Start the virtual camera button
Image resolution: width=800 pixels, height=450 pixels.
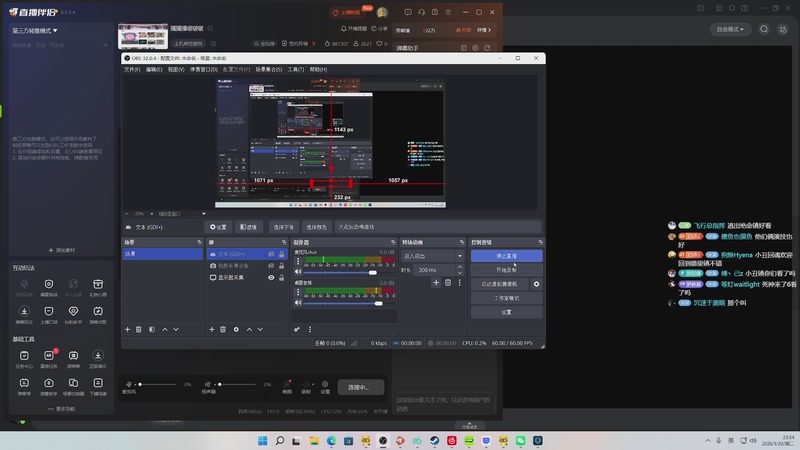pyautogui.click(x=500, y=284)
